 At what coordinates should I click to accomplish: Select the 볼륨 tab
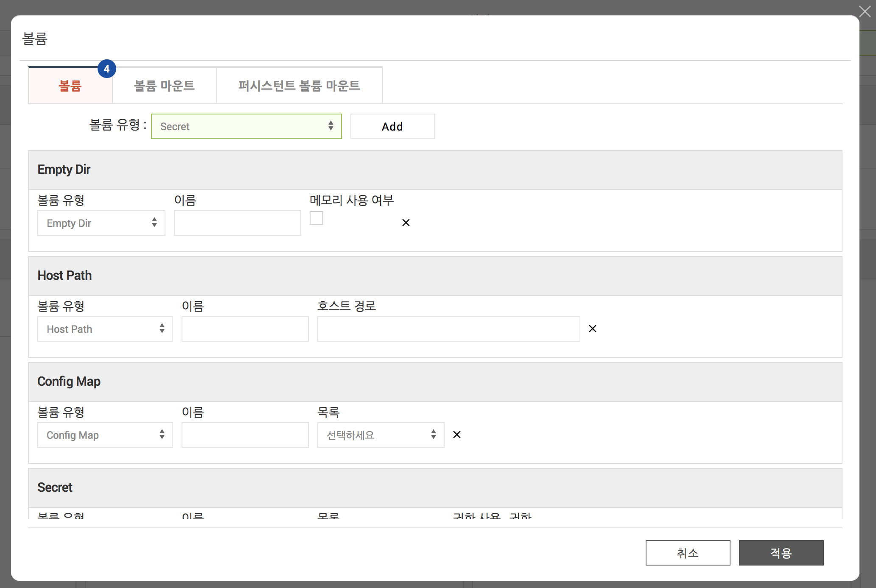tap(70, 86)
